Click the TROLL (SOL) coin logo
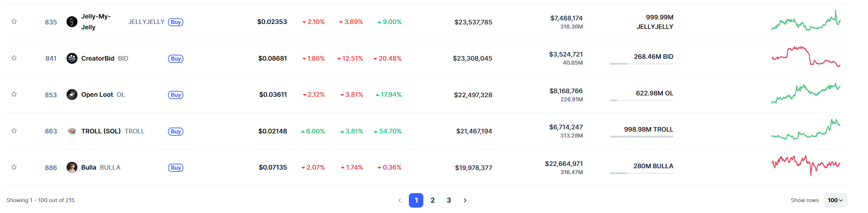This screenshot has height=213, width=868. click(72, 131)
